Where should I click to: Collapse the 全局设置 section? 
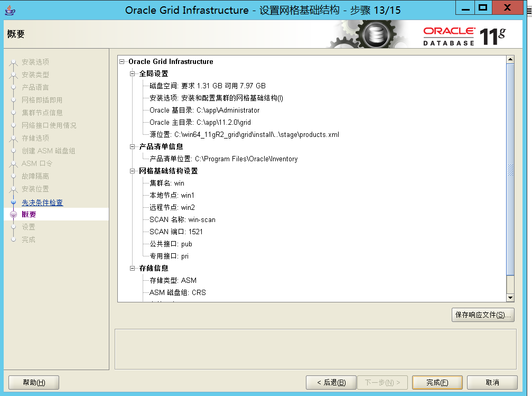pyautogui.click(x=132, y=73)
